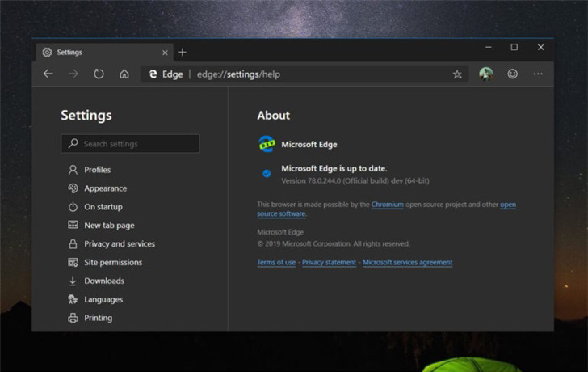Viewport: 588px width, 372px height.
Task: Open the Settings and more ellipsis menu
Action: 538,74
